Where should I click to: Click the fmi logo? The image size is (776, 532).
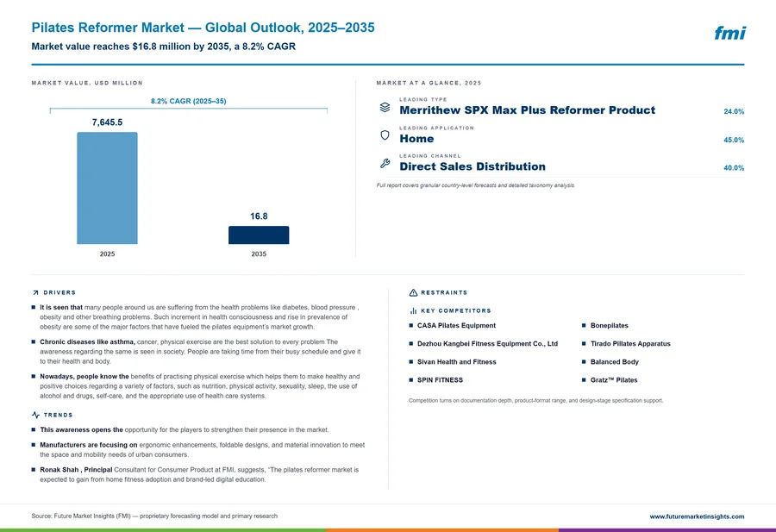click(730, 33)
